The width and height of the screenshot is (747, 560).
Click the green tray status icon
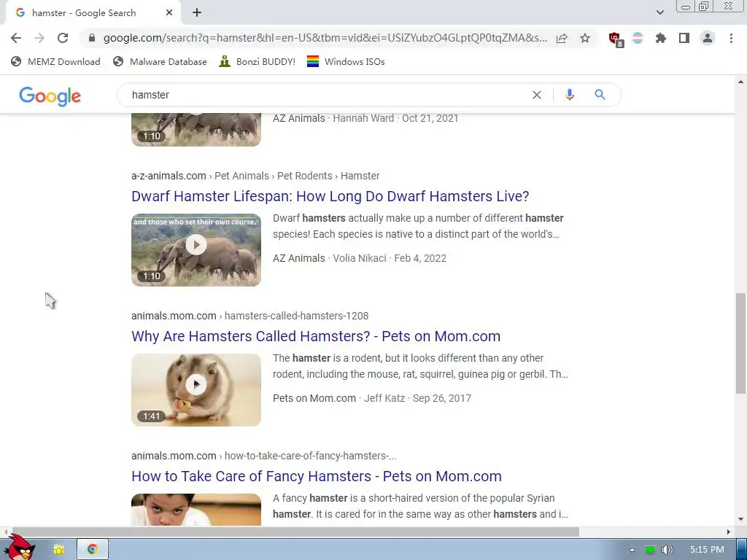[x=649, y=550]
